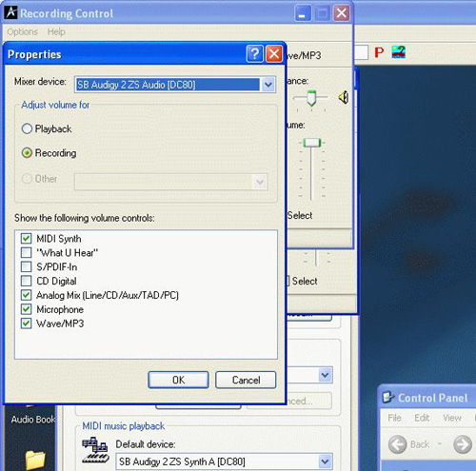Open the Edit menu in Control Panel

422,418
